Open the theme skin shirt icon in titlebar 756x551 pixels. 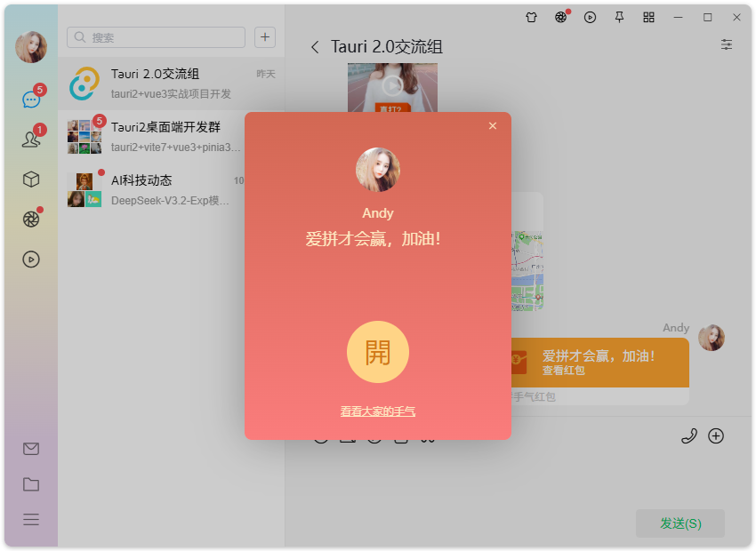[x=531, y=17]
